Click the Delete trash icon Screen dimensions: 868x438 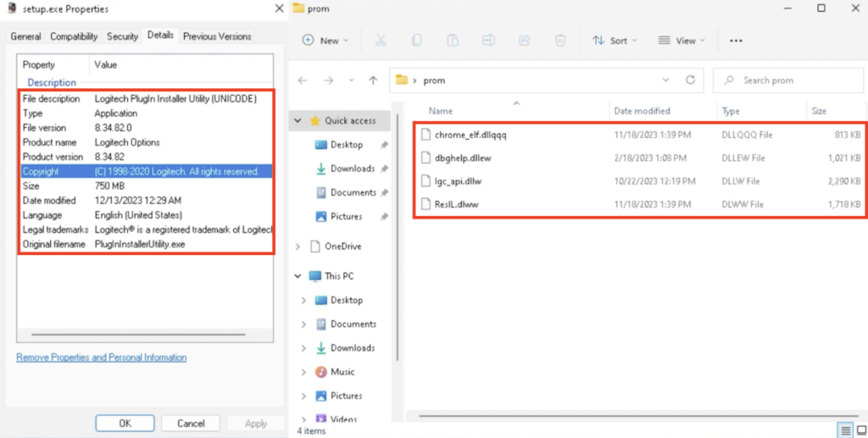click(x=560, y=41)
